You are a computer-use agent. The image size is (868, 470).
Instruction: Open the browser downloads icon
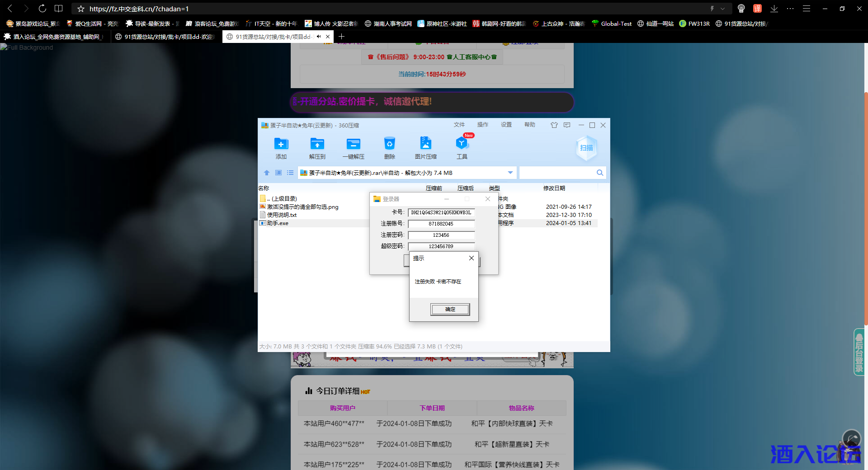[x=774, y=9]
